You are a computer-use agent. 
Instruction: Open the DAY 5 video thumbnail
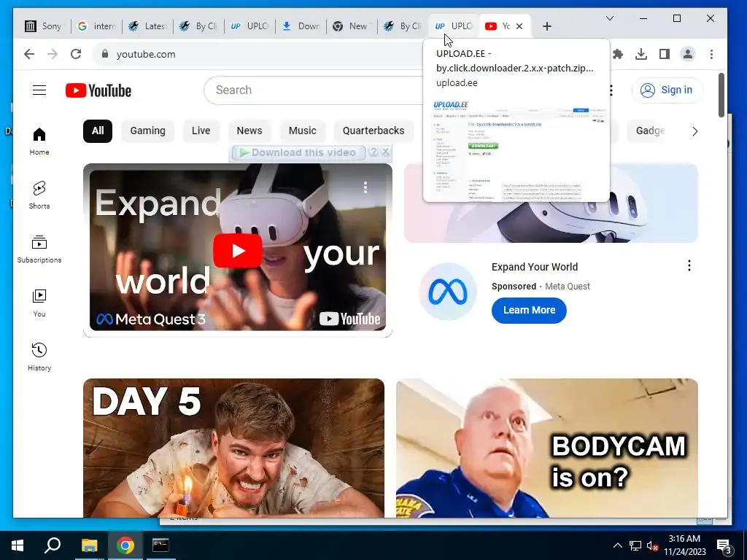(233, 448)
